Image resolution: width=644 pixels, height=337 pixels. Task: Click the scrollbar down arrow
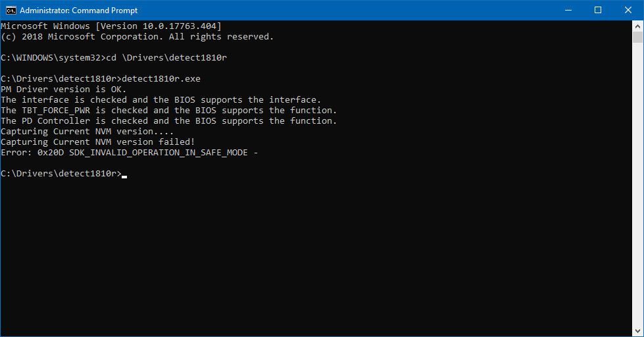tap(638, 331)
